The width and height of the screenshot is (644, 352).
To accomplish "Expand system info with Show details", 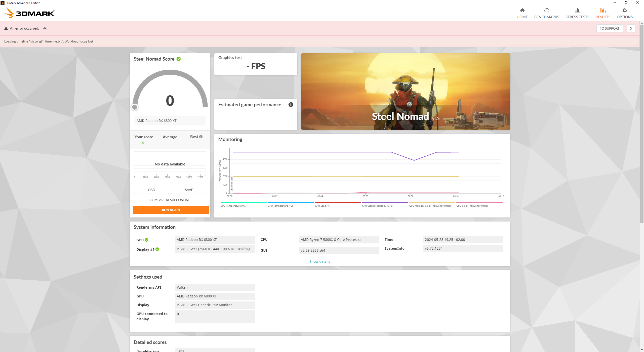I will point(319,261).
